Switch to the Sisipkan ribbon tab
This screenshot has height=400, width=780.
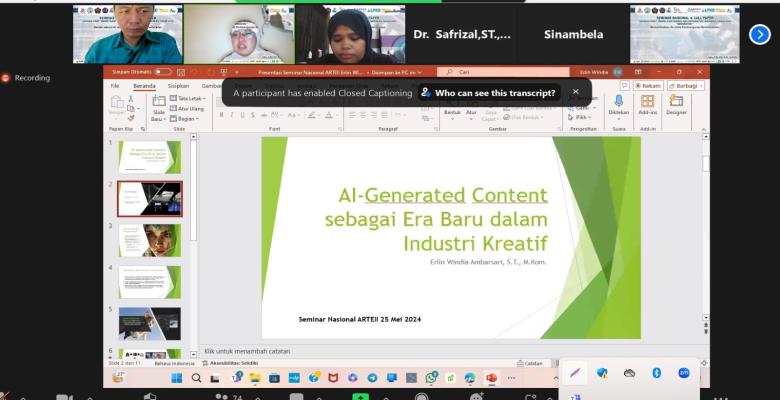tap(178, 86)
